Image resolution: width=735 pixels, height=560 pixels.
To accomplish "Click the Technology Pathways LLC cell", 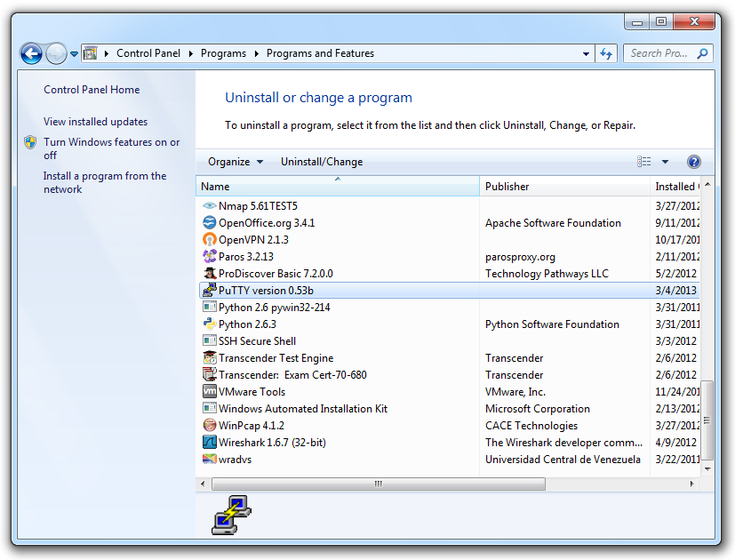I will tap(547, 274).
